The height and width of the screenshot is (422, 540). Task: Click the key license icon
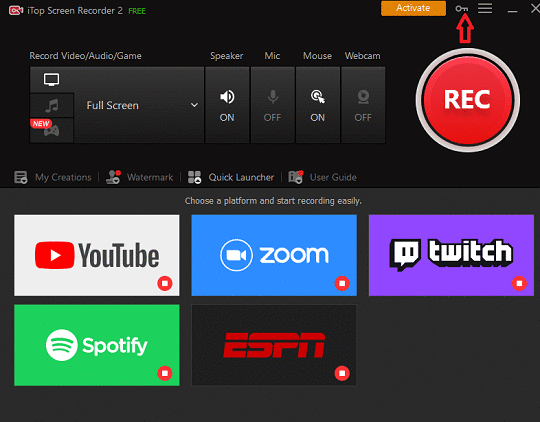pos(461,9)
